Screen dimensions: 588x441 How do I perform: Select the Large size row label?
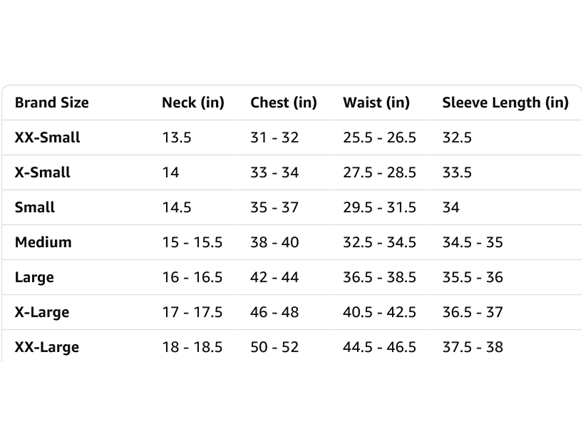pos(34,277)
